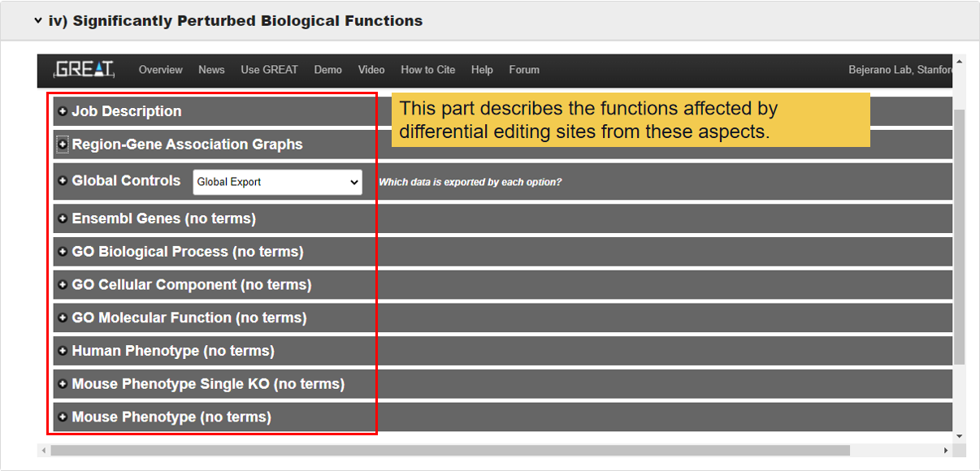Expand GO Biological Process plus icon

pos(63,252)
